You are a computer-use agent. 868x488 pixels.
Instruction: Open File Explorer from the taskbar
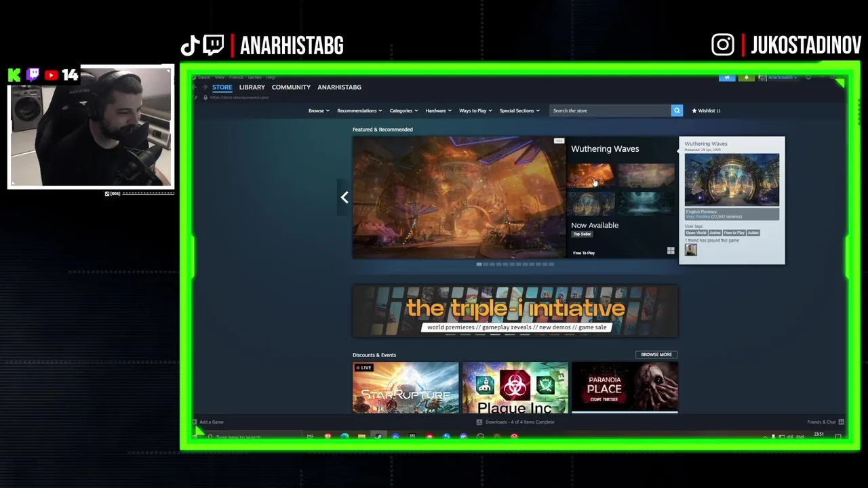(x=361, y=436)
